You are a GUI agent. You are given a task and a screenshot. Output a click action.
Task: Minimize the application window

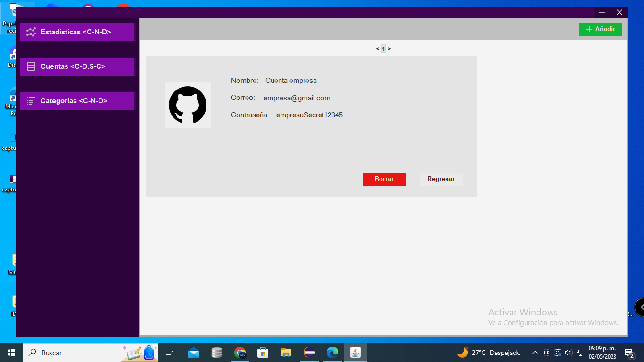tap(602, 12)
